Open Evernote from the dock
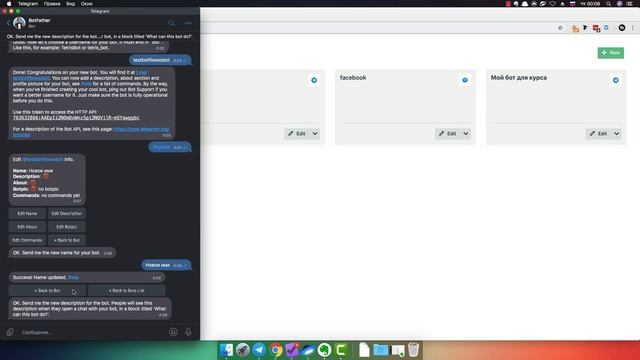The width and height of the screenshot is (640, 360). coord(324,350)
